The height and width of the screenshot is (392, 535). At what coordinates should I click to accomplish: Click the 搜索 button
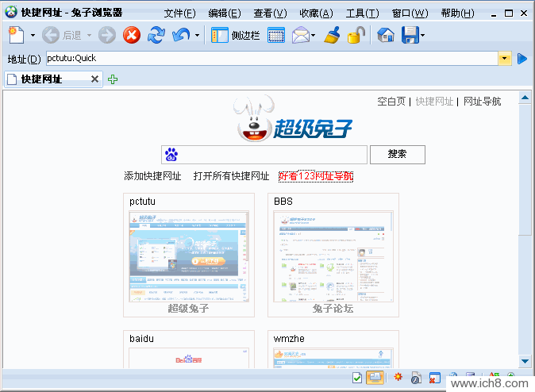coord(398,155)
